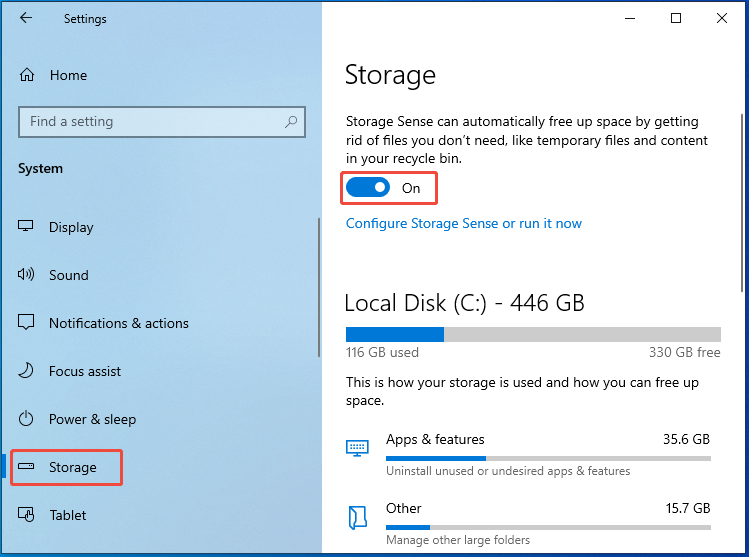Click the Storage page scrollbar
The height and width of the screenshot is (557, 749).
[742, 203]
